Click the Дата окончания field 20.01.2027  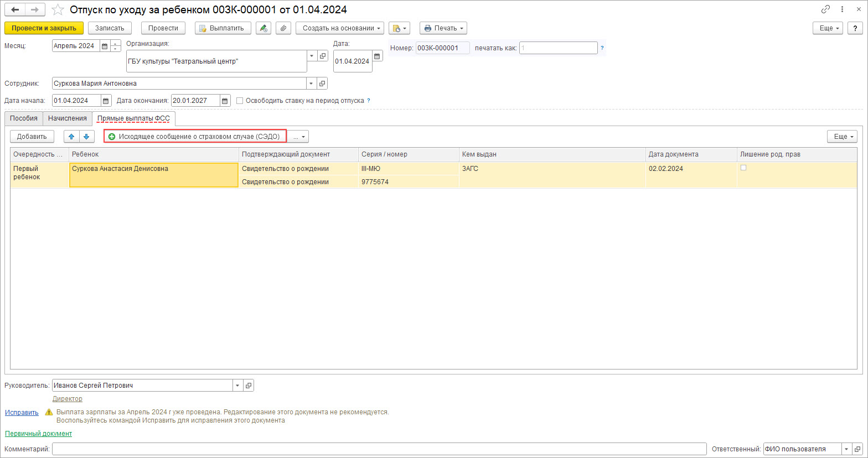click(195, 101)
